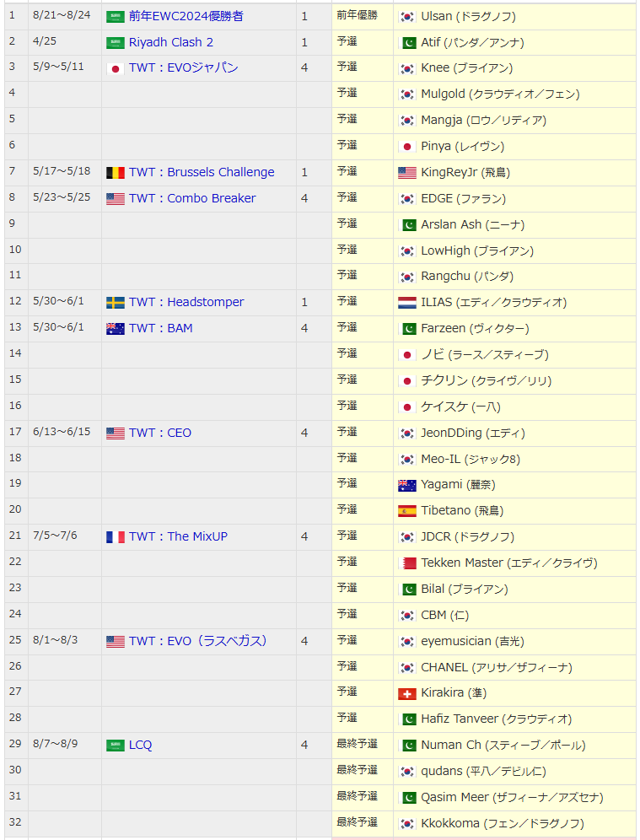Click the Saudi flag beside 前年EWC2024優勝者
The width and height of the screenshot is (640, 840).
coord(116,17)
